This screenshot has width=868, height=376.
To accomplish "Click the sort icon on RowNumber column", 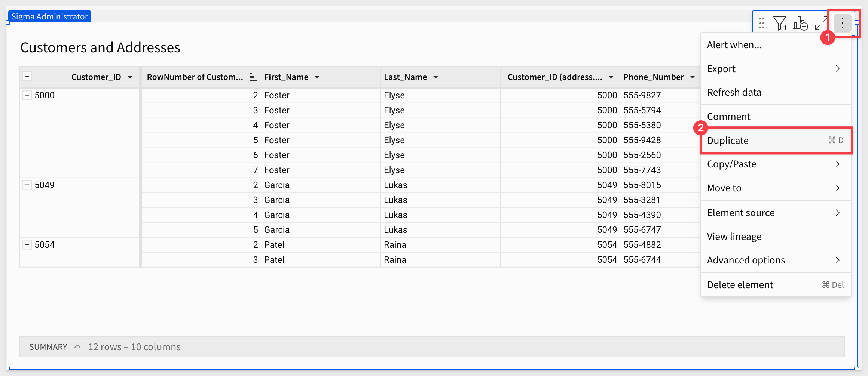I will tap(253, 77).
